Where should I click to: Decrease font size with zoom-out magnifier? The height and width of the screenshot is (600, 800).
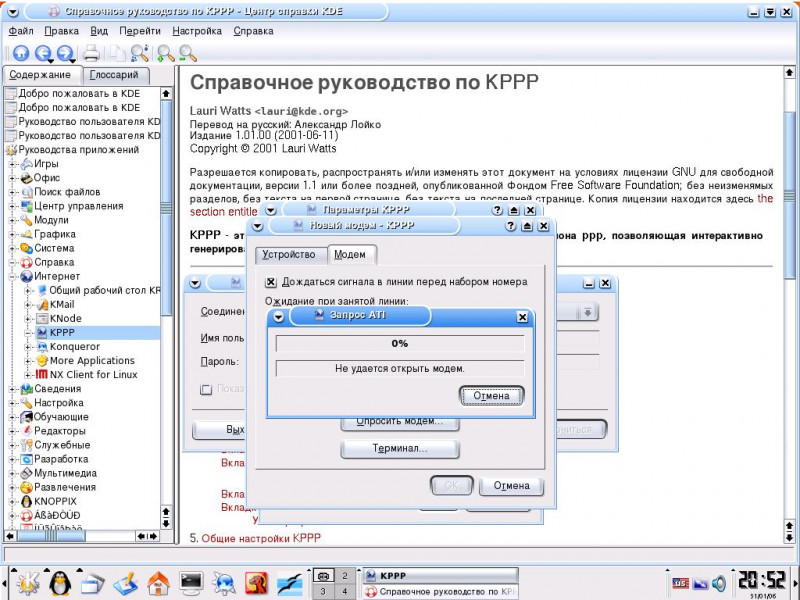(x=188, y=53)
